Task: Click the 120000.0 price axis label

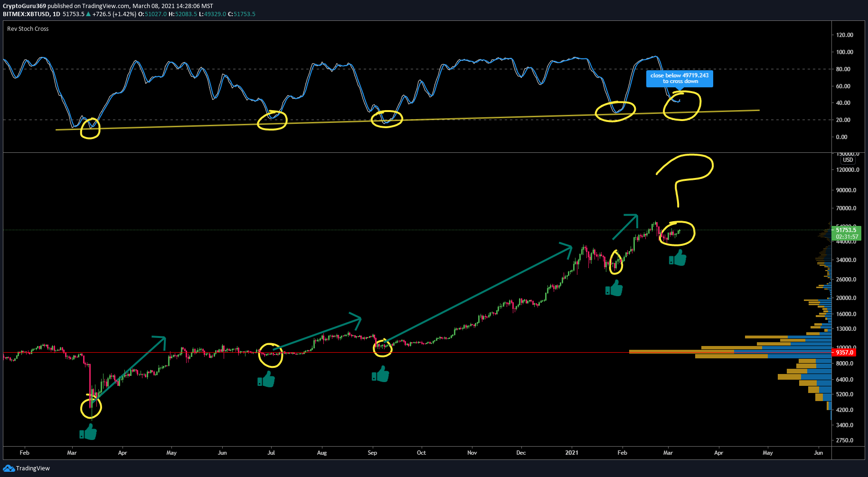Action: [x=848, y=170]
